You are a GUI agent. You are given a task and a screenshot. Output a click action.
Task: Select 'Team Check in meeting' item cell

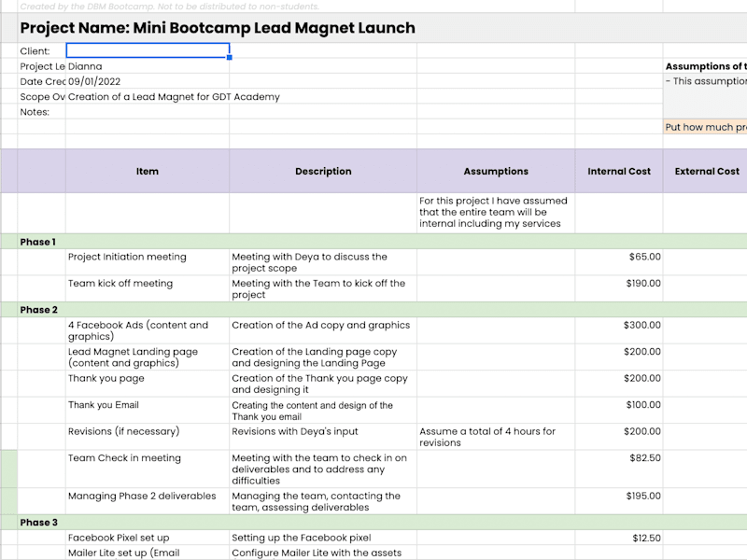pyautogui.click(x=148, y=469)
